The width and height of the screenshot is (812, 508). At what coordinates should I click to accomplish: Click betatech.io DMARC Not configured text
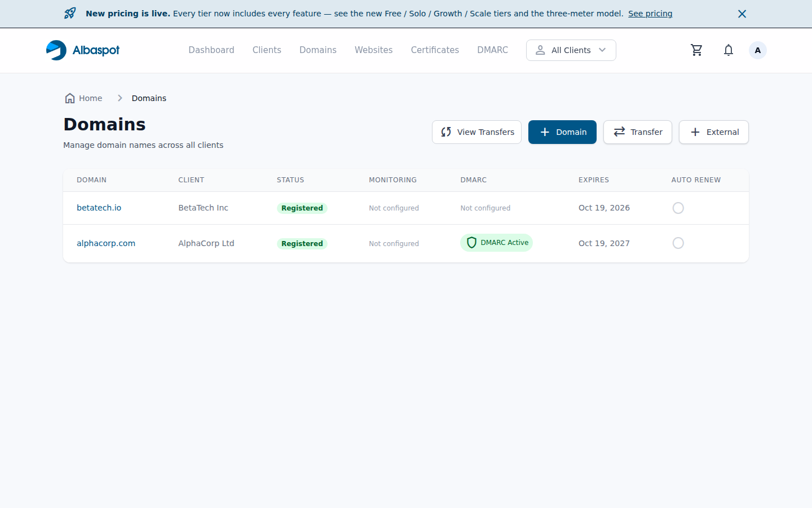(x=485, y=208)
